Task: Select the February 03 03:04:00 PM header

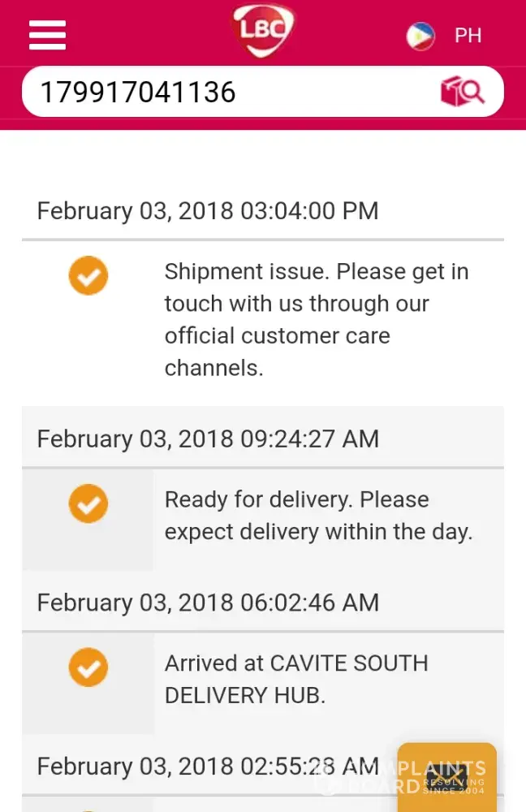Action: coord(208,211)
